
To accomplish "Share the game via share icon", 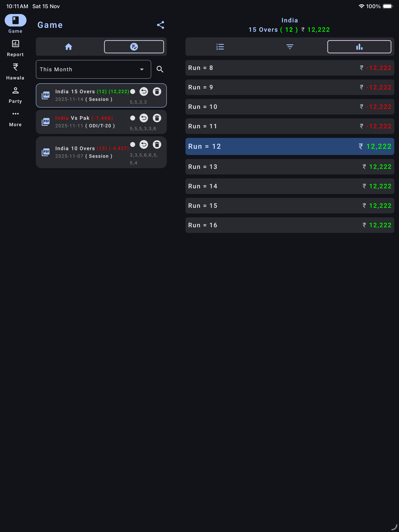I will (x=161, y=25).
